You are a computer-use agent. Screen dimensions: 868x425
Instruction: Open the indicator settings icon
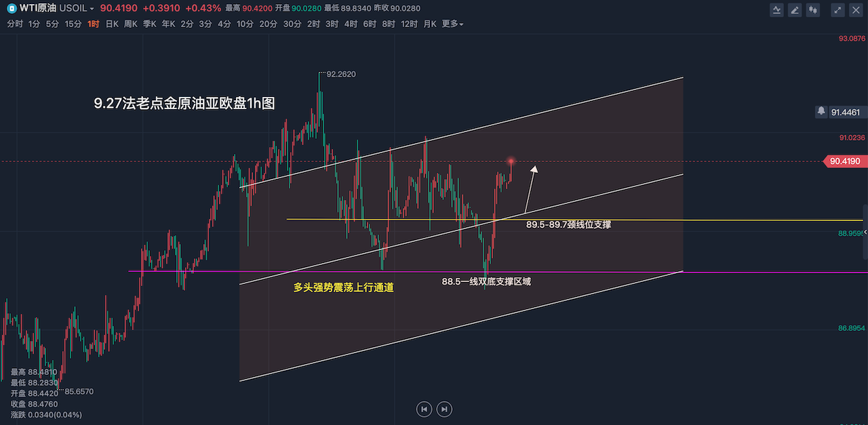pos(777,9)
